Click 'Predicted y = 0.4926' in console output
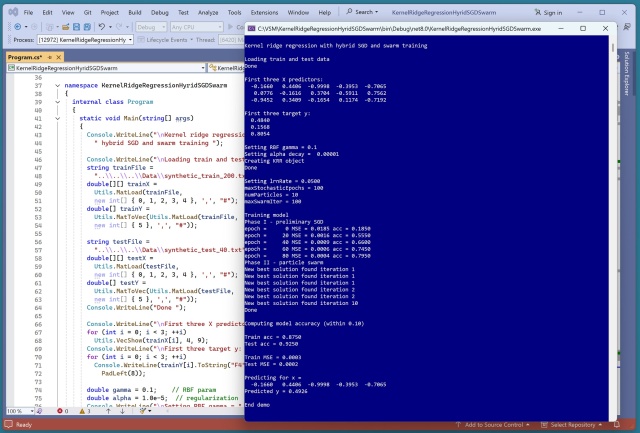The width and height of the screenshot is (640, 433). (x=276, y=391)
